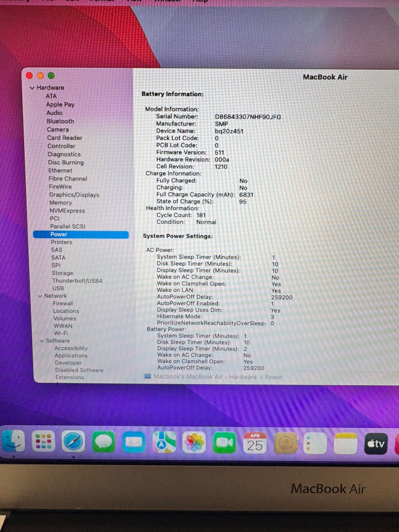
Task: Click Power in the path bar
Action: (x=273, y=377)
